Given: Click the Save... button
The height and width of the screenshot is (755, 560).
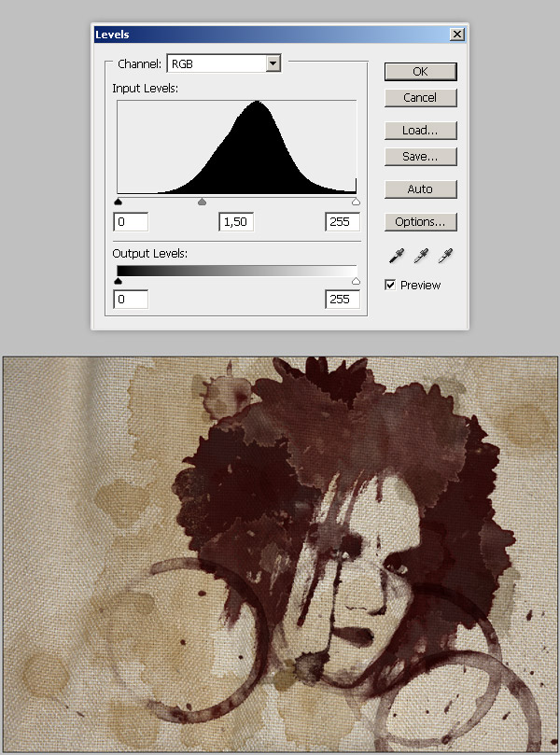Looking at the screenshot, I should [x=420, y=157].
